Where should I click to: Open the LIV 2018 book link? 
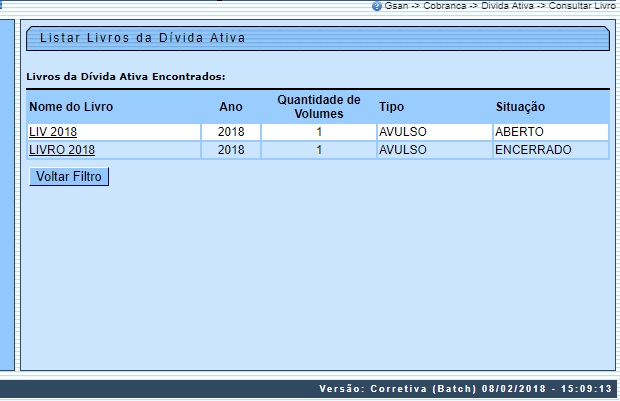(53, 132)
